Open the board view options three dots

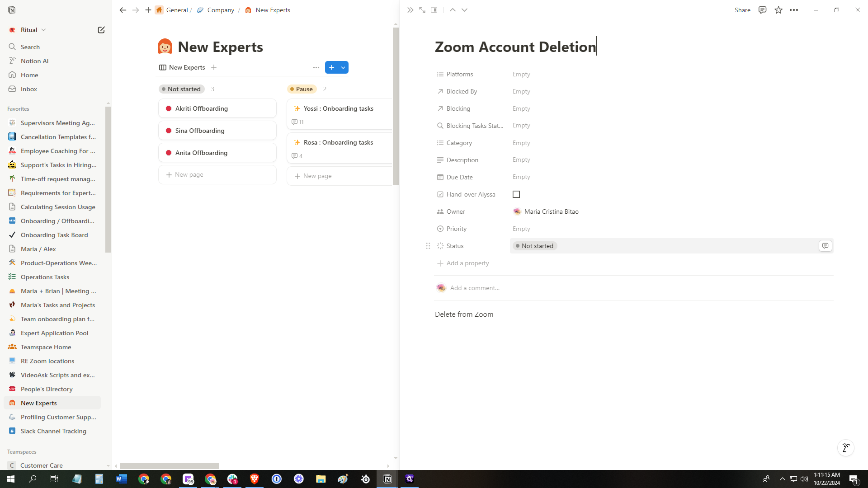tap(316, 67)
